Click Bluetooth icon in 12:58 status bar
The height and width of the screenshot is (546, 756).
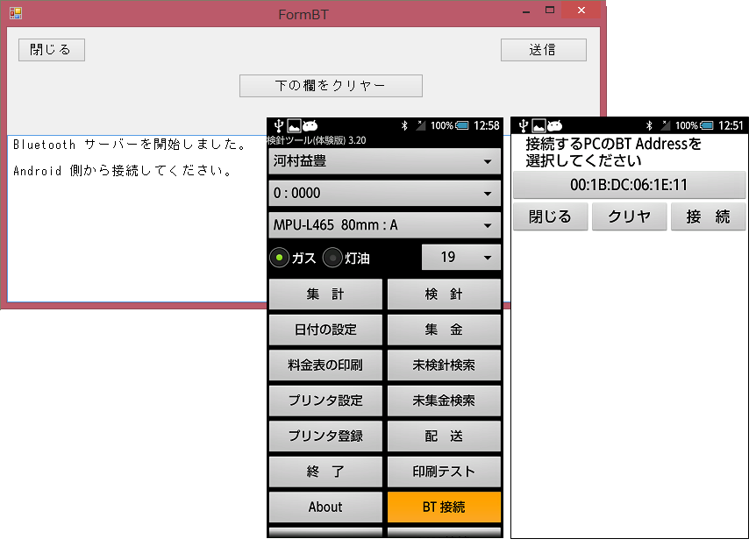404,126
